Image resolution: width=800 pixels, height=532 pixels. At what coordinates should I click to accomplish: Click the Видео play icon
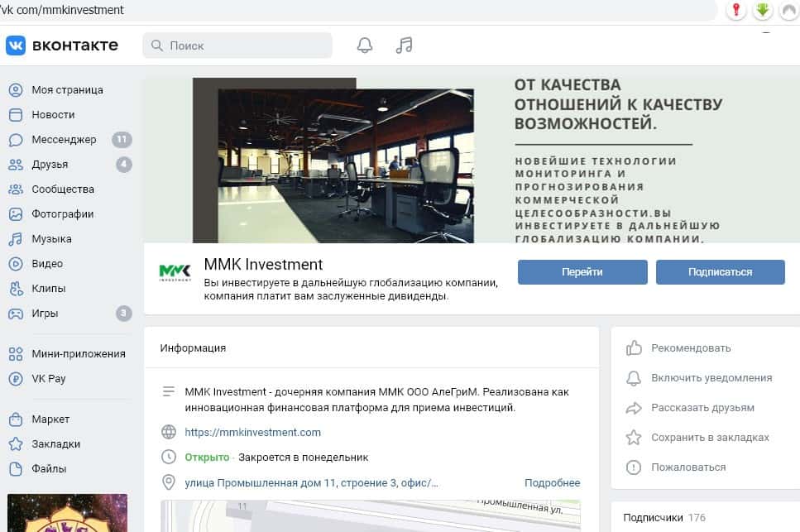pos(16,264)
